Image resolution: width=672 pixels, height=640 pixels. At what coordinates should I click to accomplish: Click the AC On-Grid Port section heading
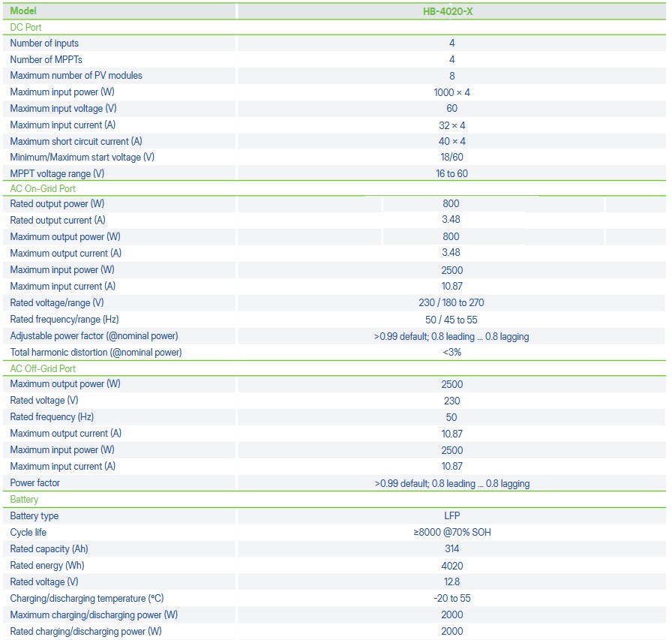[43, 188]
